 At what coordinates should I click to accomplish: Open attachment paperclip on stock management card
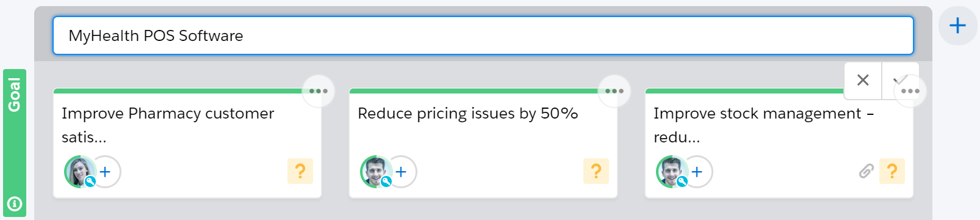tap(867, 171)
